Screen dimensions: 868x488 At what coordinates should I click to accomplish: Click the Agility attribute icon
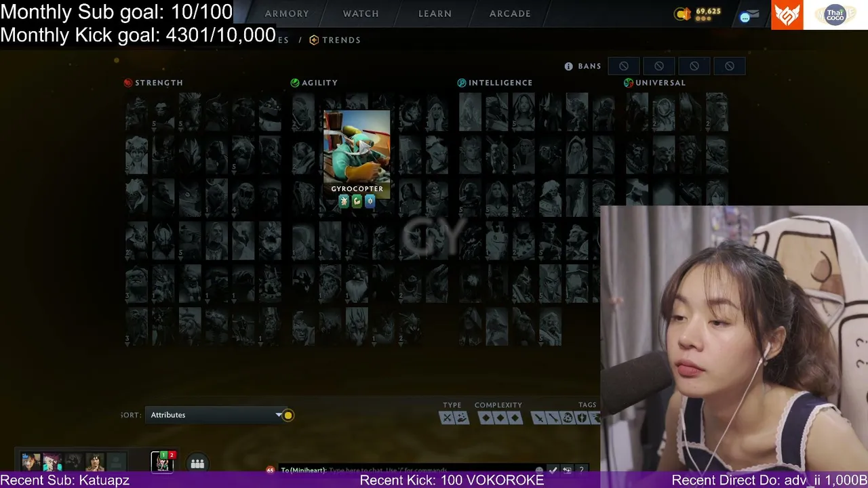[x=295, y=83]
